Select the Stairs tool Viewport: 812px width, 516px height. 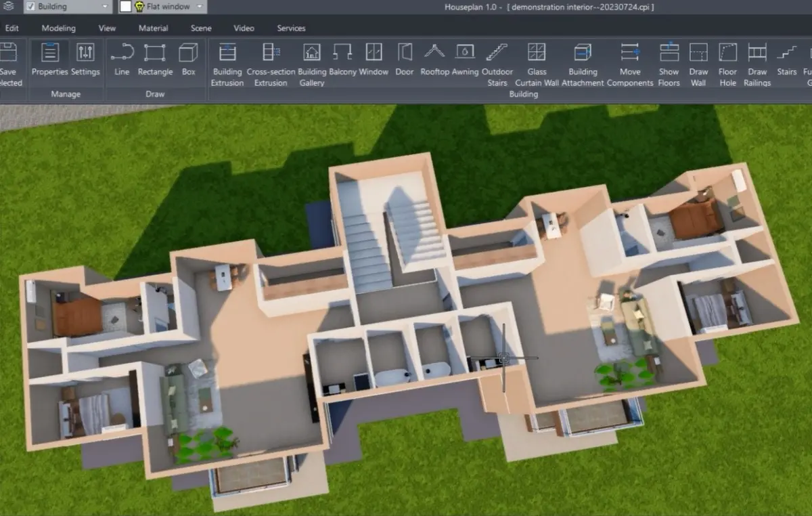pyautogui.click(x=787, y=60)
